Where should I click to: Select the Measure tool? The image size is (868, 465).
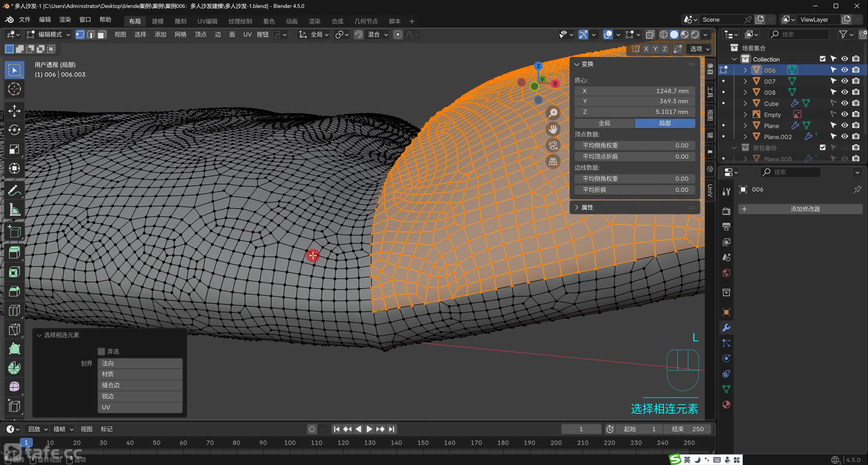tap(14, 210)
